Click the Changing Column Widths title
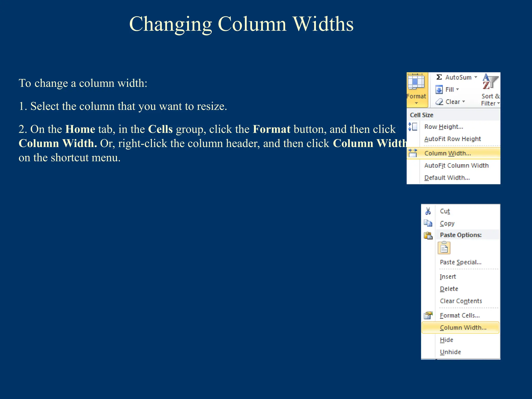The image size is (532, 399). (x=241, y=24)
